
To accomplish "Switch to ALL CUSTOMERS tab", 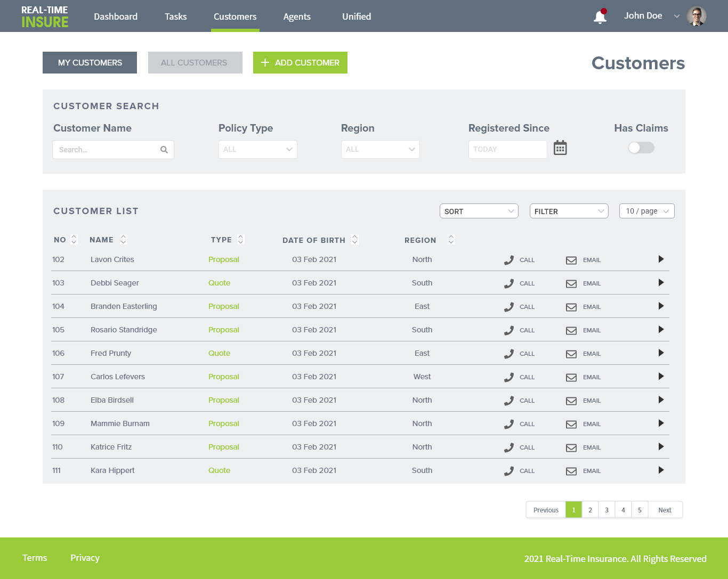I will point(195,62).
